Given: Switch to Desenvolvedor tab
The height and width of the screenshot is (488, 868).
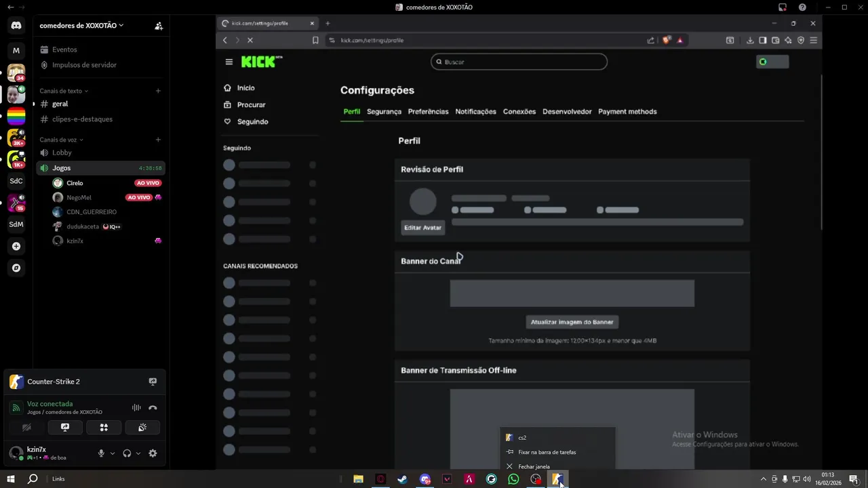Looking at the screenshot, I should point(567,111).
